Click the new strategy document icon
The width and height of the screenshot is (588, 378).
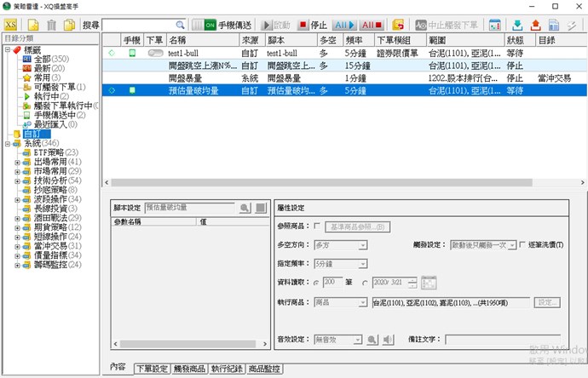[x=33, y=25]
